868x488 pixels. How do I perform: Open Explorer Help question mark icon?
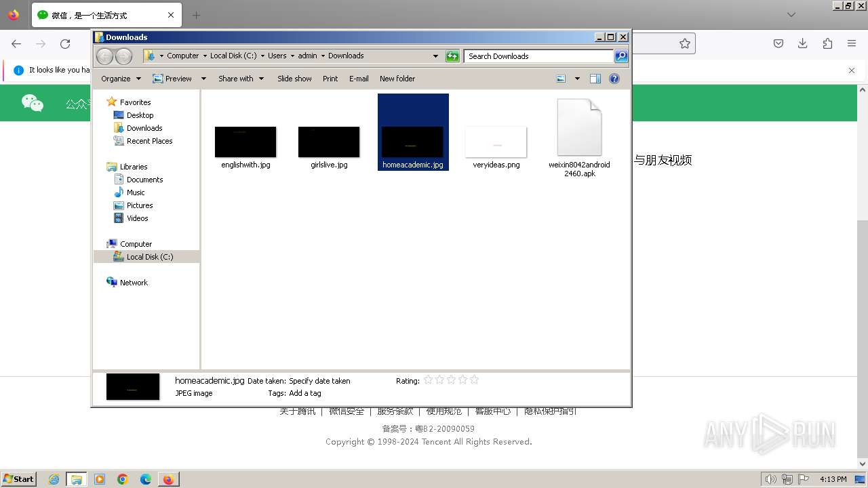[614, 79]
